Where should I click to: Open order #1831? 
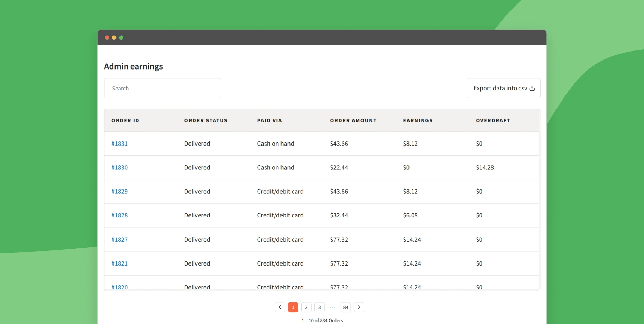119,144
